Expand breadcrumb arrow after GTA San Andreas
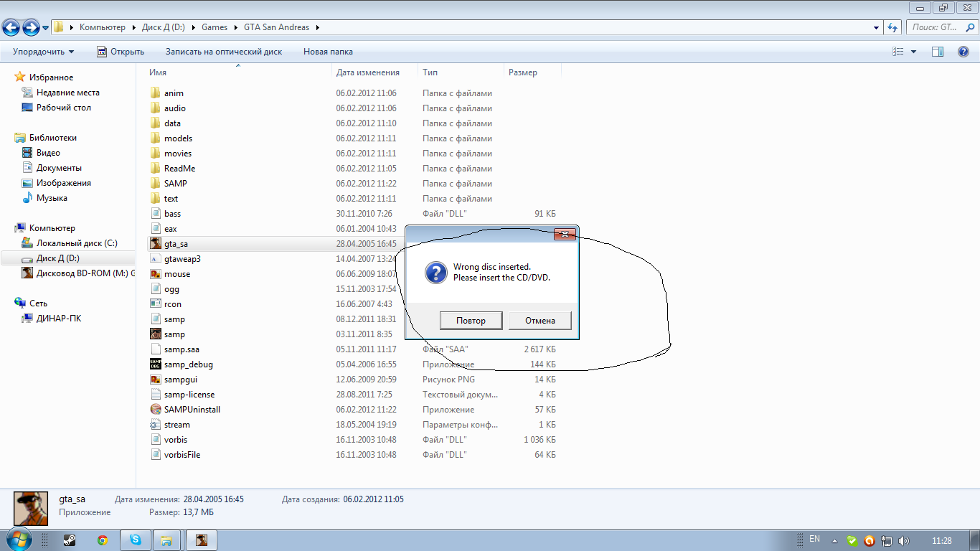Viewport: 980px width, 551px height. 318,27
